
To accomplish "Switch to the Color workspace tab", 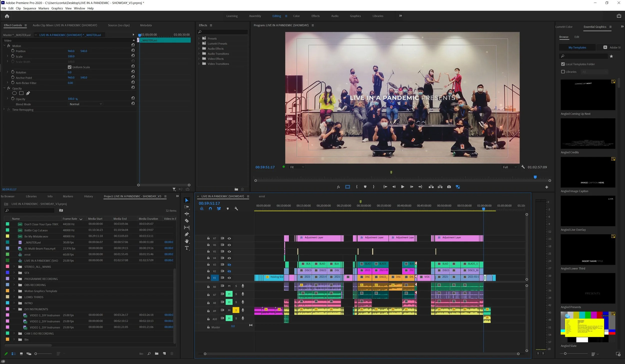I will click(296, 16).
